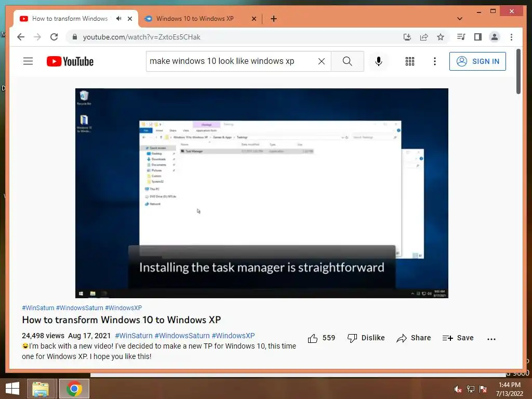Expand the tab search chevron
The image size is (532, 399).
tap(460, 19)
